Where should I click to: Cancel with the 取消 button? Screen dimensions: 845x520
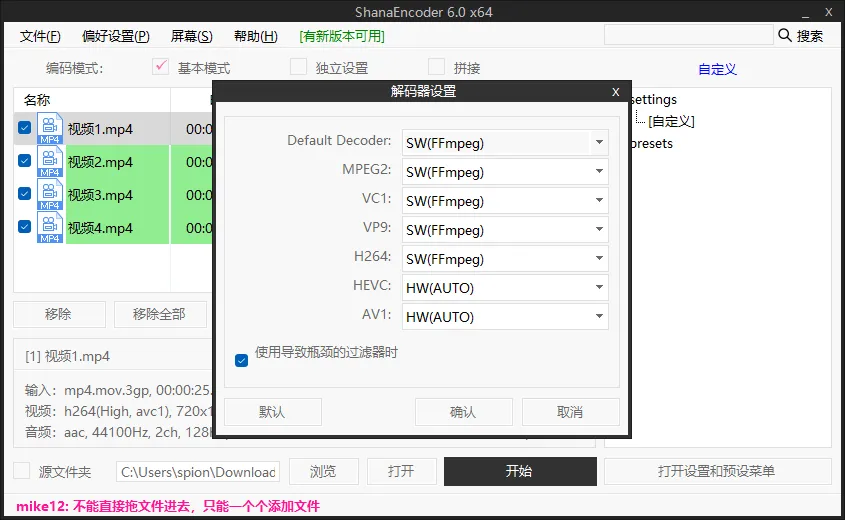[571, 412]
